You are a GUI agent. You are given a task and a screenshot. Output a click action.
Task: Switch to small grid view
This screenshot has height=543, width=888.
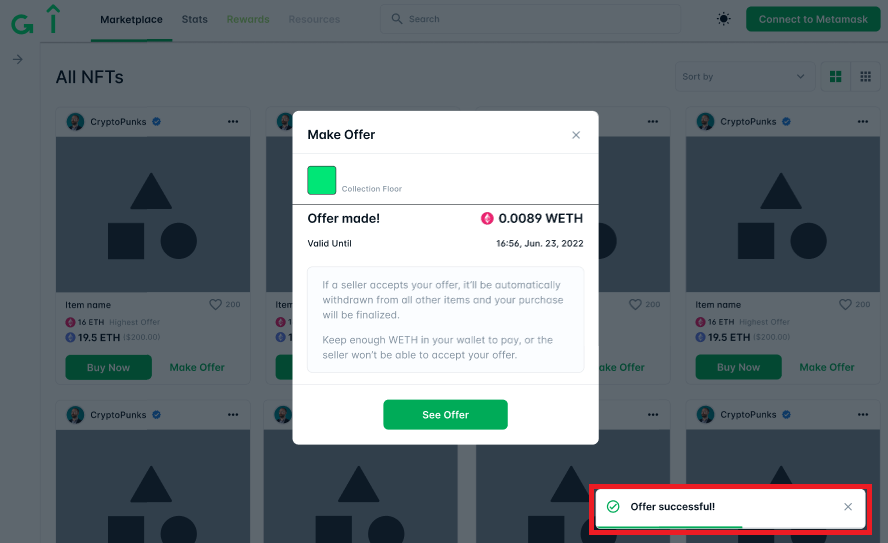pos(865,76)
